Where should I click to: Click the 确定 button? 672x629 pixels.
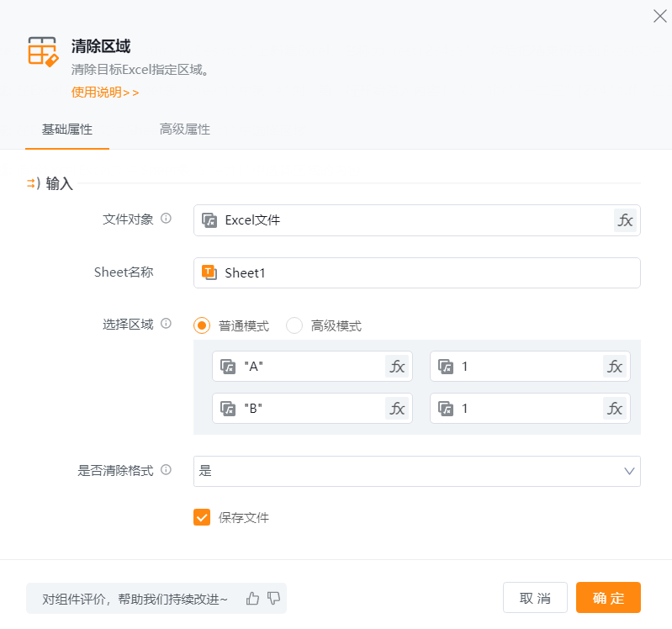coord(608,598)
